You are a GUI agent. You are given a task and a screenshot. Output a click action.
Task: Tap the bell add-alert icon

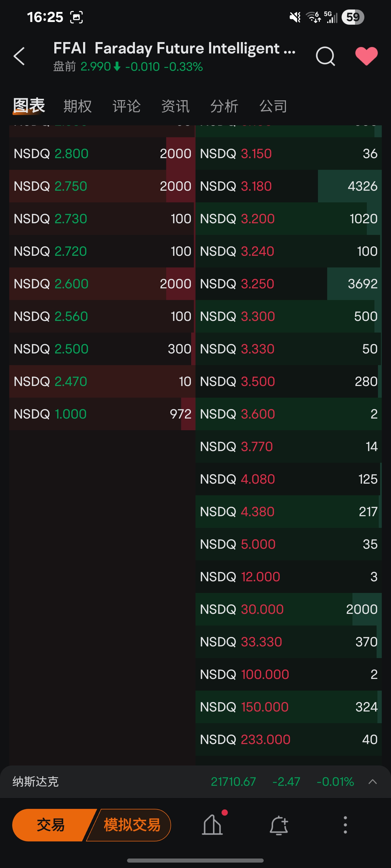pos(279,825)
